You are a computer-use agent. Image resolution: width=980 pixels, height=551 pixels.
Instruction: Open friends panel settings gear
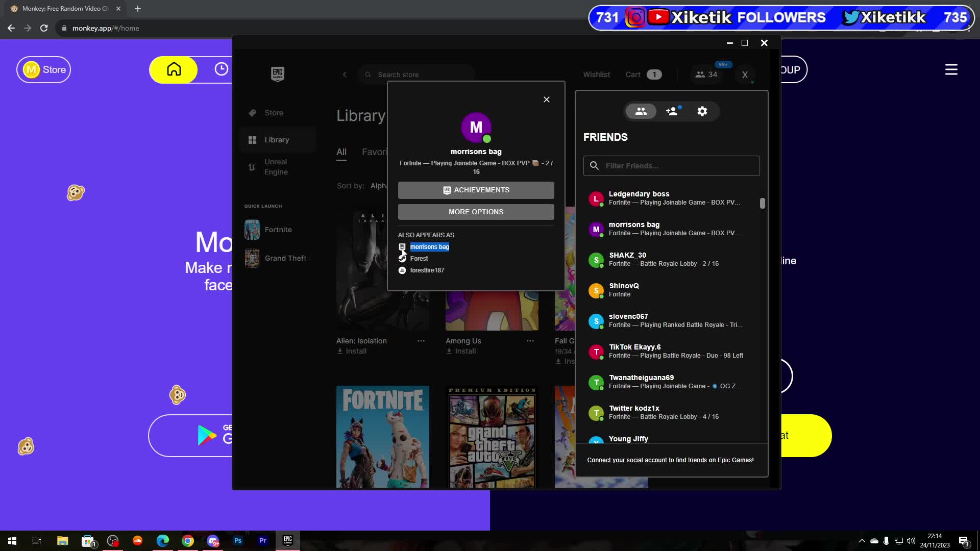(702, 111)
